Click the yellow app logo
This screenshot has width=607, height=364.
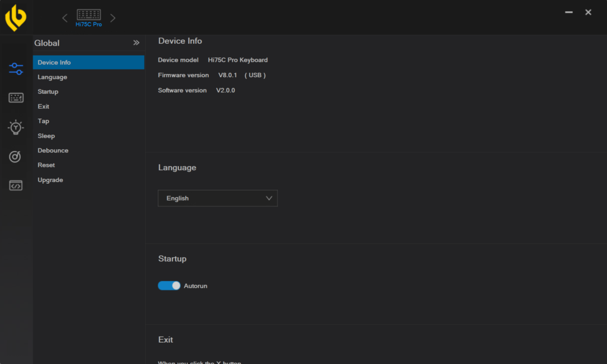coord(16,18)
